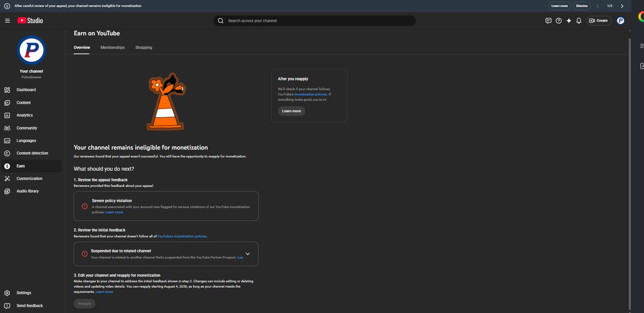Click the search across your channel field

[x=314, y=20]
